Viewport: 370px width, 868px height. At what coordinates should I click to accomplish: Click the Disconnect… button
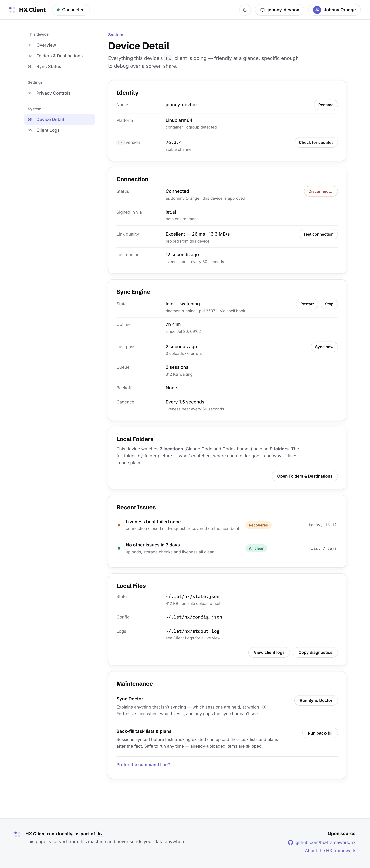pos(321,191)
